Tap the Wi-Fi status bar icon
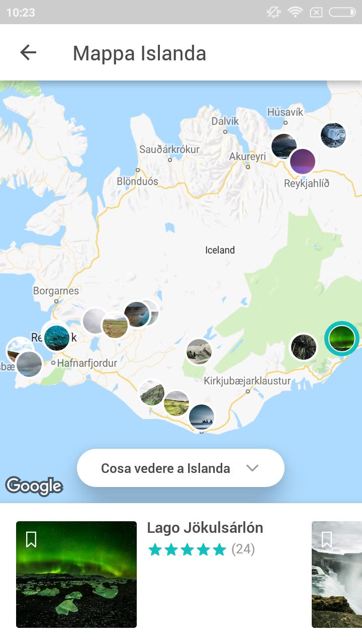Viewport: 362px width, 644px height. tap(295, 12)
